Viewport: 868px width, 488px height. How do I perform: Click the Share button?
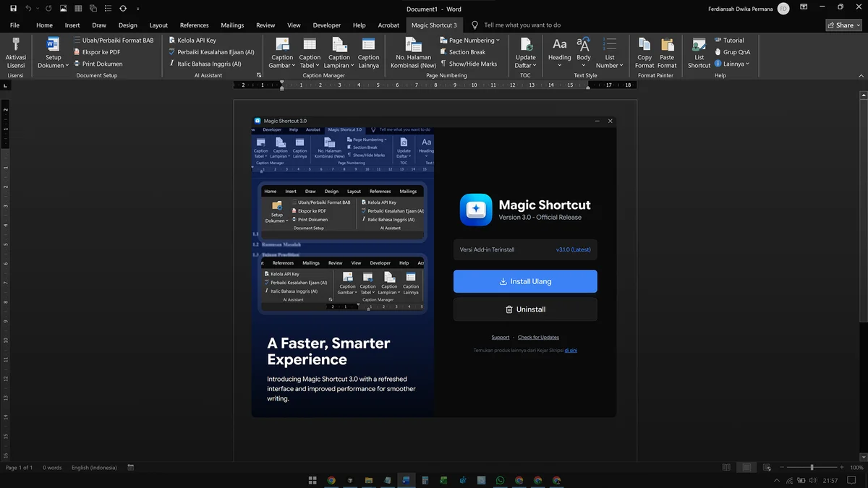[x=843, y=25]
